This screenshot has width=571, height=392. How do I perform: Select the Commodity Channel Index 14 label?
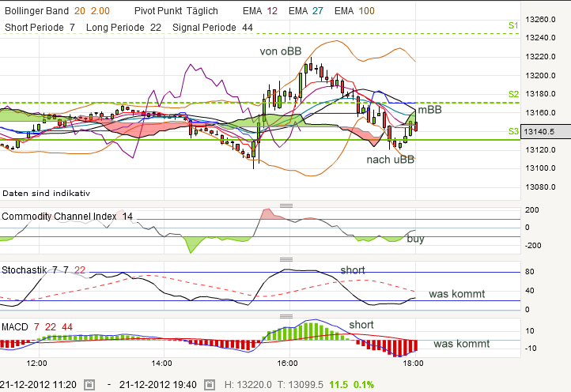click(67, 217)
